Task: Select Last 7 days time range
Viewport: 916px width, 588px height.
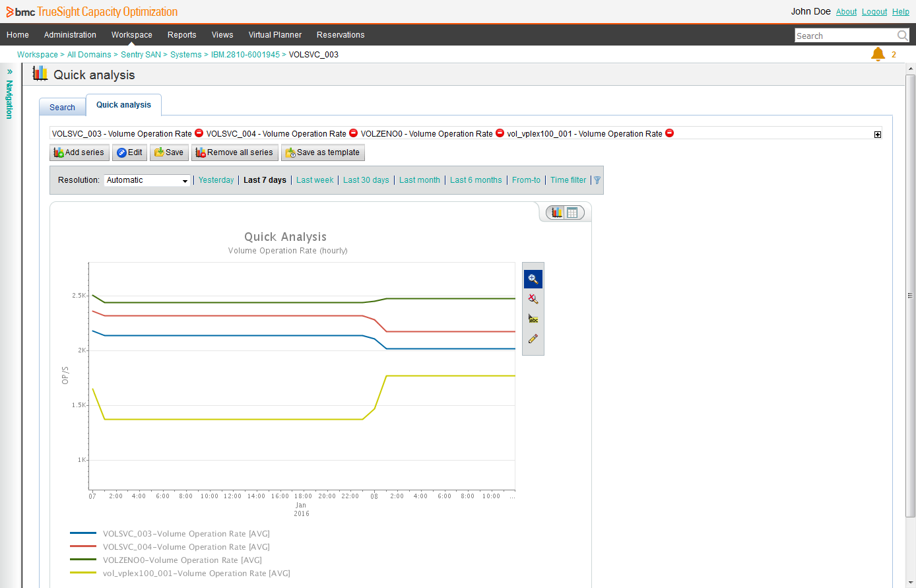Action: [x=265, y=180]
